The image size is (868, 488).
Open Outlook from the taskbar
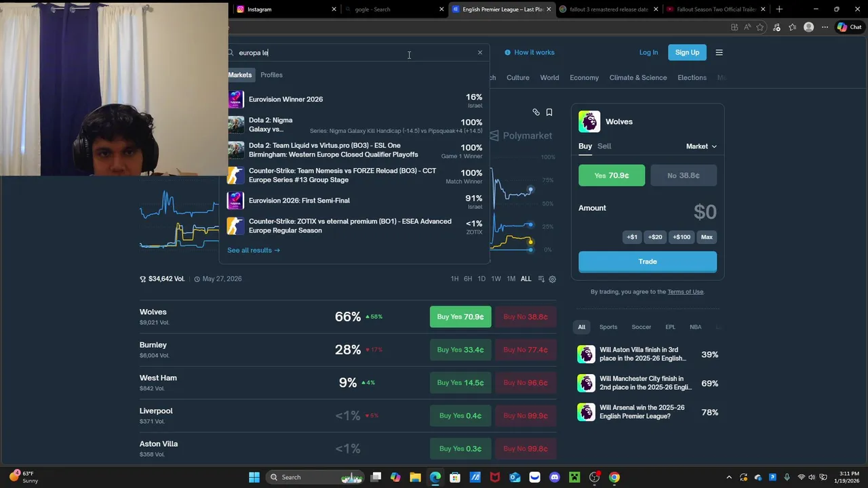(515, 477)
